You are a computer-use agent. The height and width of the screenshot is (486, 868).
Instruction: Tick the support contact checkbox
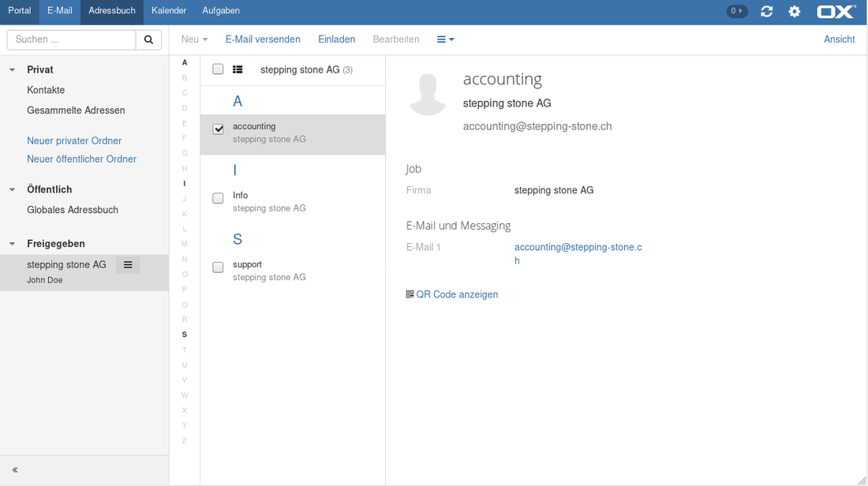pyautogui.click(x=219, y=267)
